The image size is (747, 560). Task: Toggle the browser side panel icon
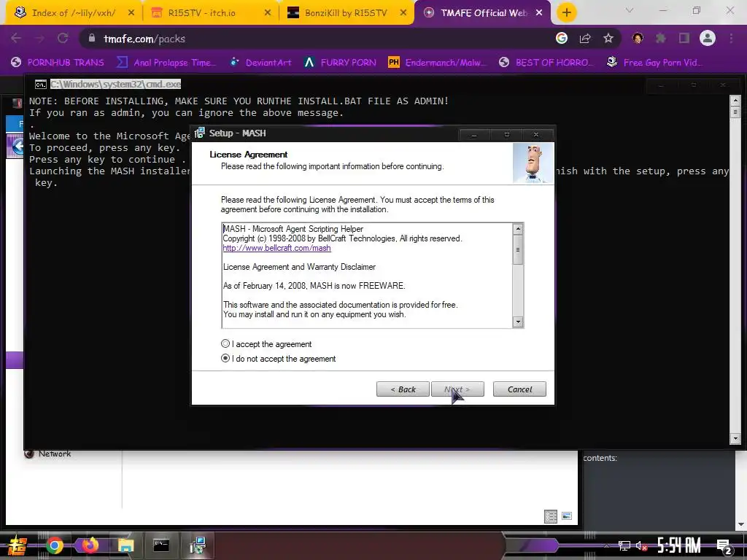pos(684,38)
